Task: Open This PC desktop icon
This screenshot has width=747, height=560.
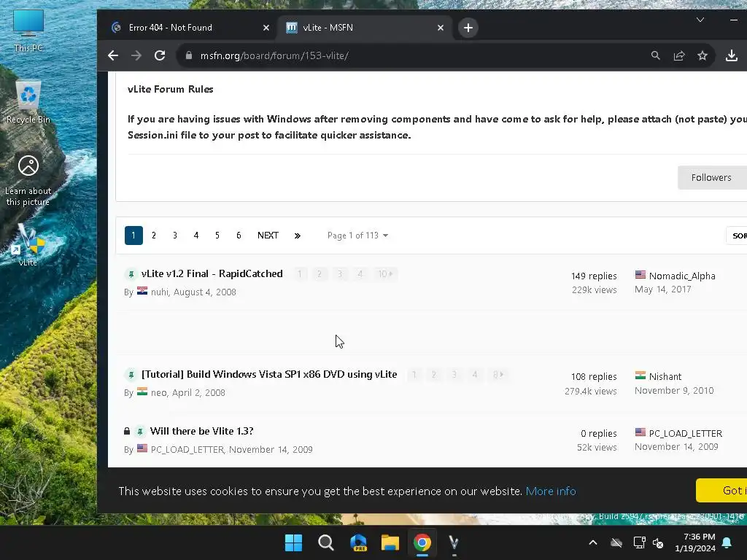Action: click(28, 31)
